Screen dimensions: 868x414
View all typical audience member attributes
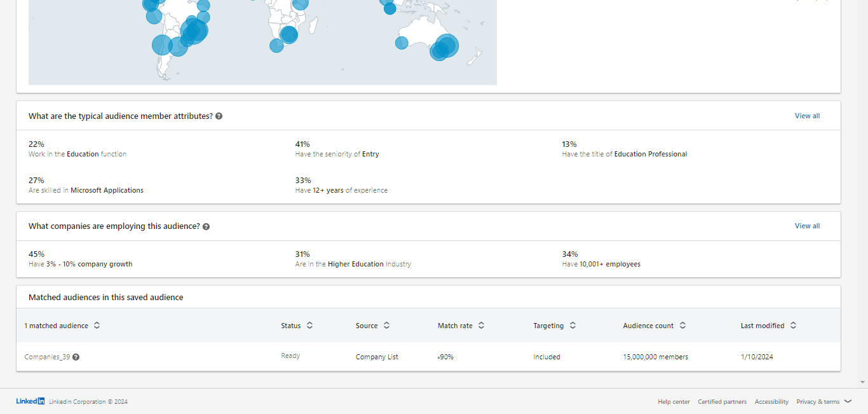(x=807, y=116)
